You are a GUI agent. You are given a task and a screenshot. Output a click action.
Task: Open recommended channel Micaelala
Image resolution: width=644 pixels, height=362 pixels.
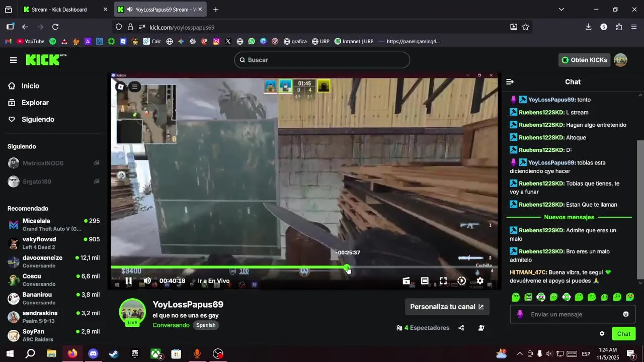pyautogui.click(x=54, y=224)
